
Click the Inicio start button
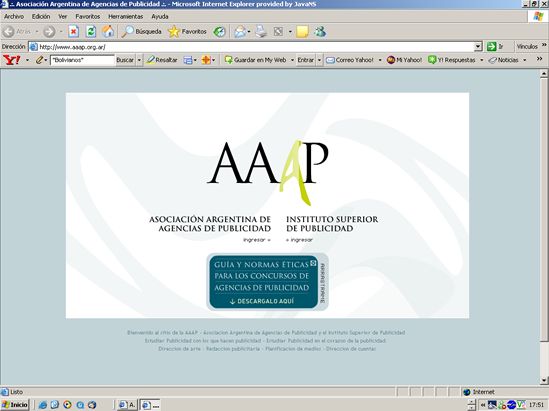click(x=15, y=405)
